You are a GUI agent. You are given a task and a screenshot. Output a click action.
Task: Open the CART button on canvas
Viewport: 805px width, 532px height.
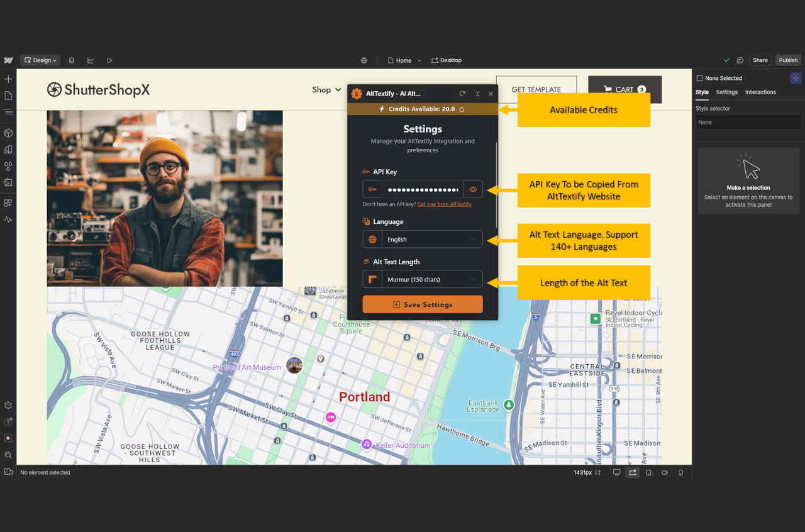(x=625, y=89)
